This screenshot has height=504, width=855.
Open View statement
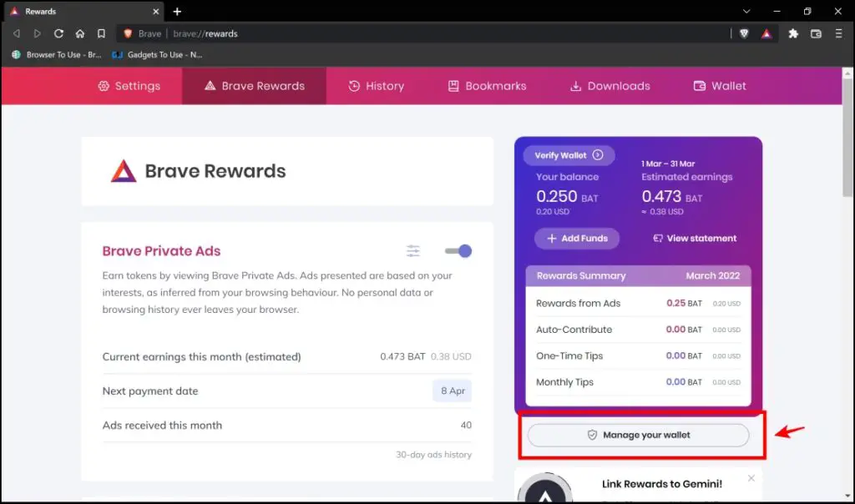(695, 239)
